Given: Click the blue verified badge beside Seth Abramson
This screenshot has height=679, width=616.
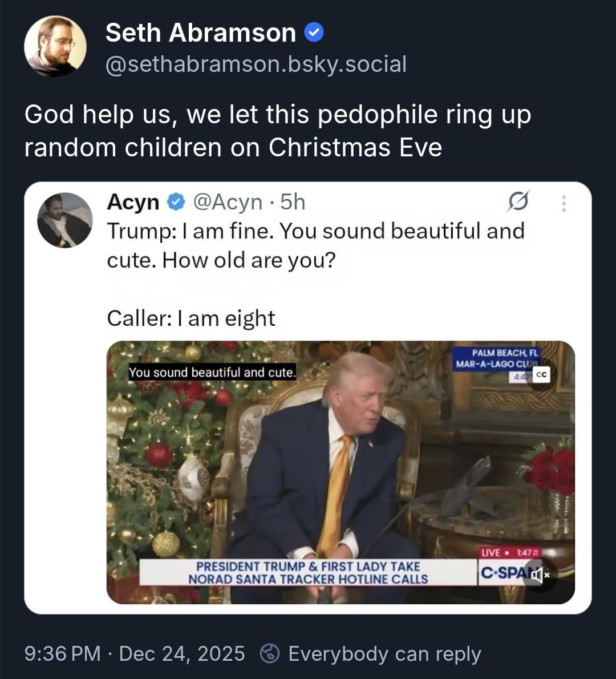Looking at the screenshot, I should [x=314, y=33].
